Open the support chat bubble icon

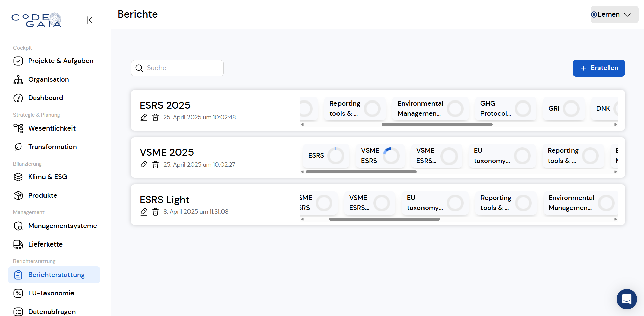(626, 299)
